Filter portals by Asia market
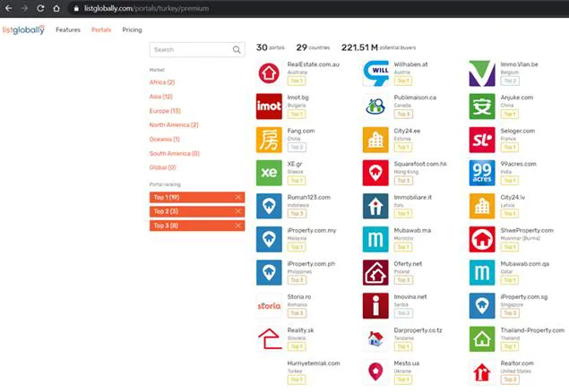 (x=160, y=97)
